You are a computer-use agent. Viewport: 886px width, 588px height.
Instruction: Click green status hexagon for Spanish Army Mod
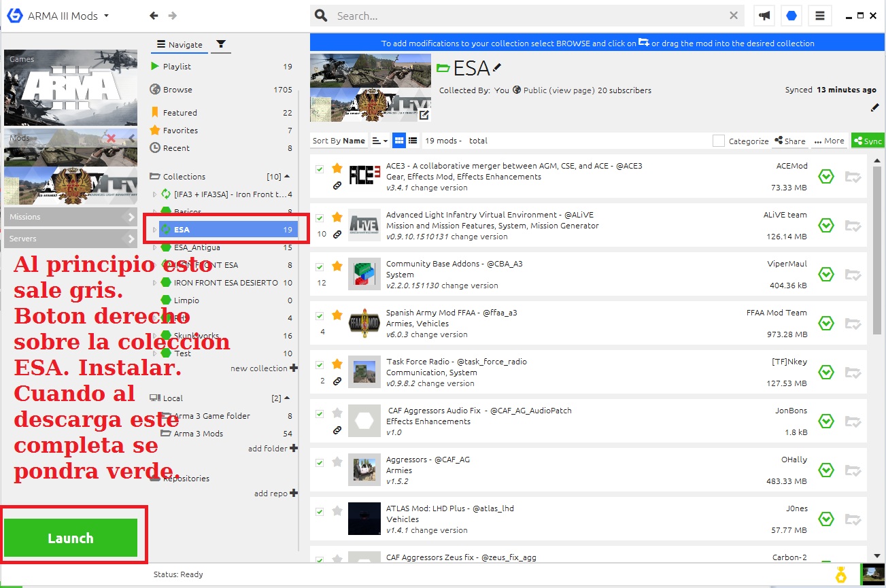point(825,324)
